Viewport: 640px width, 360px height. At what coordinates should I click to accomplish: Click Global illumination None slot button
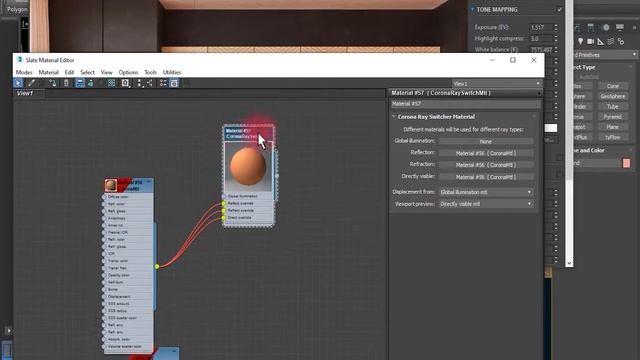click(486, 141)
